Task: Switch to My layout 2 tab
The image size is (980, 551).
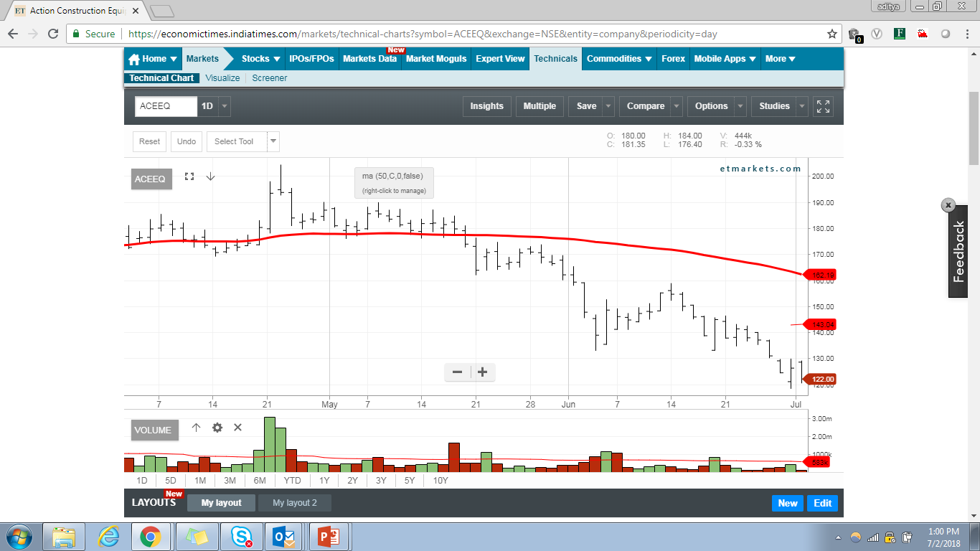Action: pyautogui.click(x=294, y=503)
